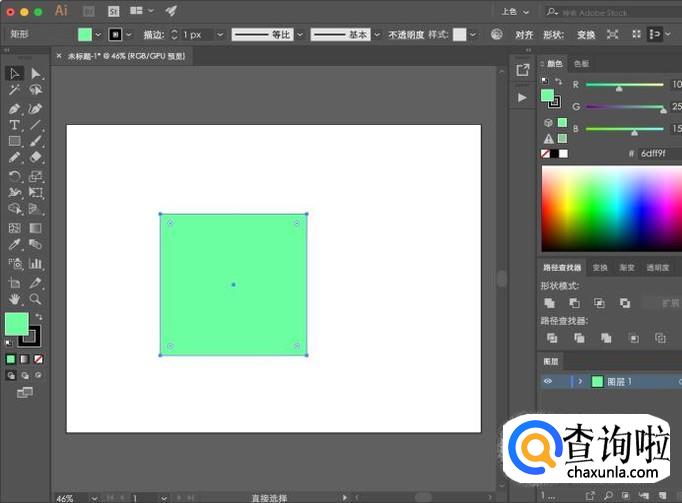This screenshot has height=503, width=682.
Task: Select the Pen tool
Action: (x=14, y=108)
